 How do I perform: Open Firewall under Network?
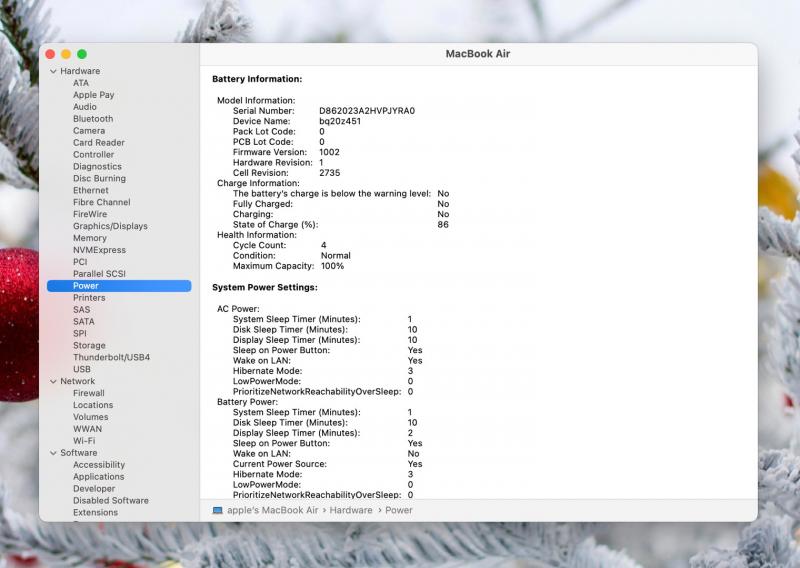(89, 393)
